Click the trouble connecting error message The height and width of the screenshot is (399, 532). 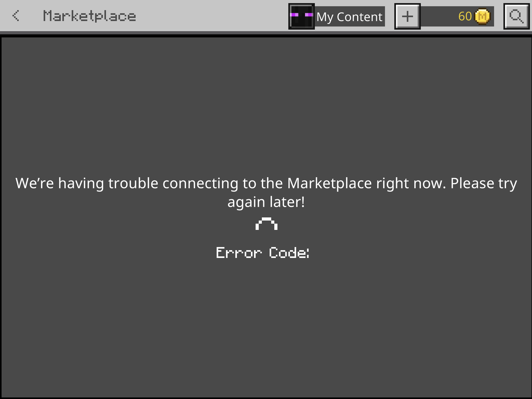click(x=266, y=192)
